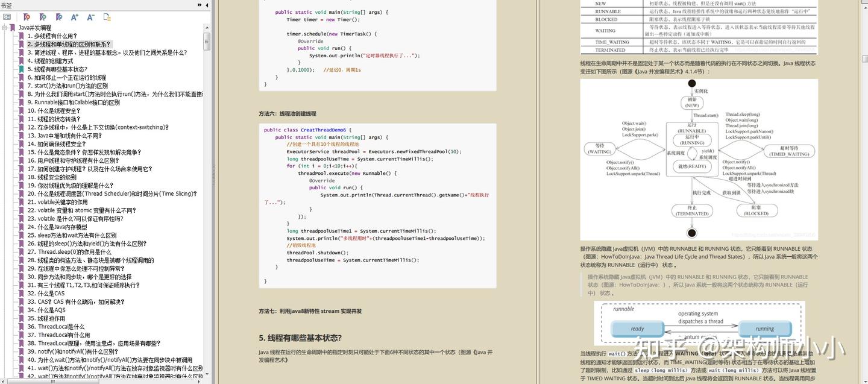Viewport: 868px width, 384px height.
Task: Select the Java并发编程 root bookmark
Action: (34, 28)
